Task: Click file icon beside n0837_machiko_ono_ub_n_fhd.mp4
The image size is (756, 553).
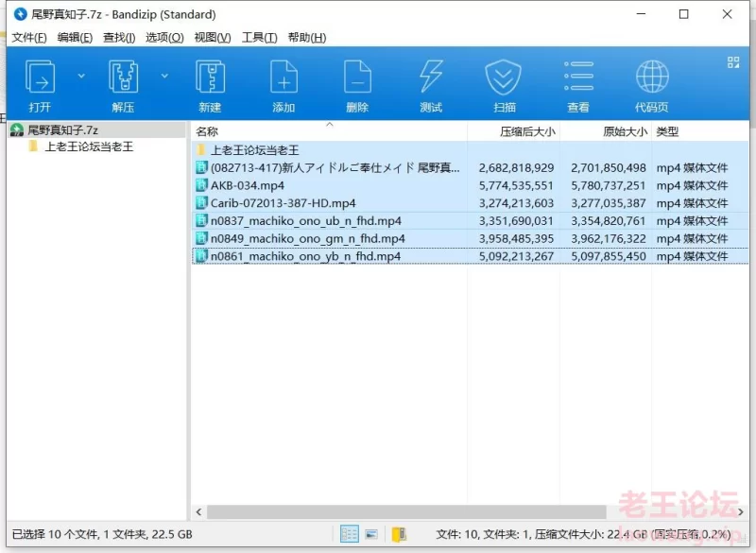Action: point(201,220)
